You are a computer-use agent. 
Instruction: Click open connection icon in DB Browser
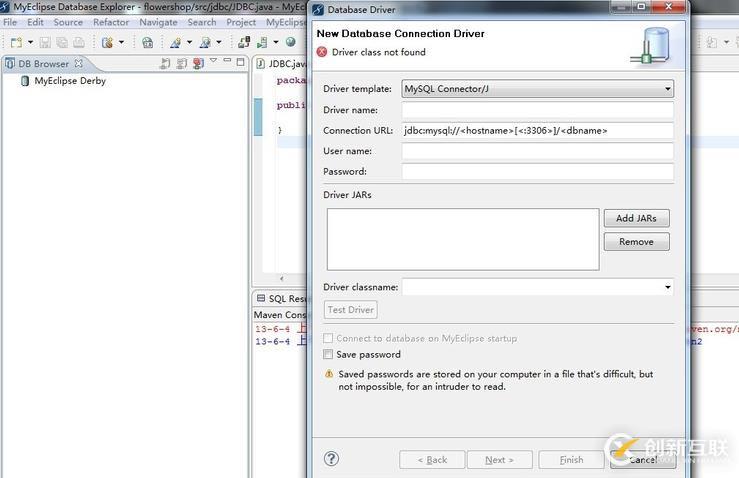coord(165,63)
